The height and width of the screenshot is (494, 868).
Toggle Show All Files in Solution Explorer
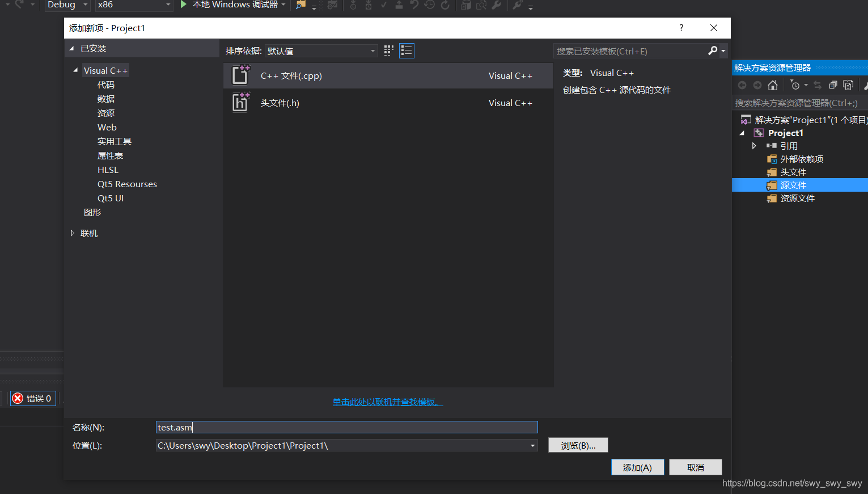pos(848,85)
